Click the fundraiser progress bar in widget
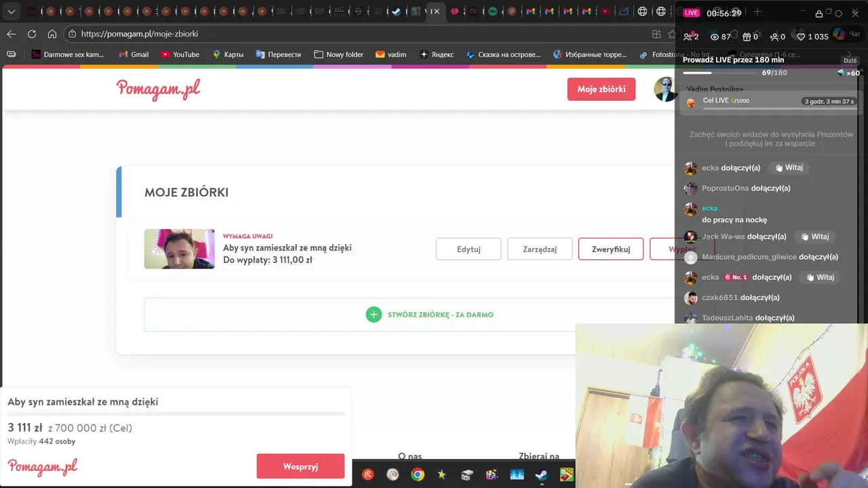This screenshot has width=868, height=488. [176, 413]
